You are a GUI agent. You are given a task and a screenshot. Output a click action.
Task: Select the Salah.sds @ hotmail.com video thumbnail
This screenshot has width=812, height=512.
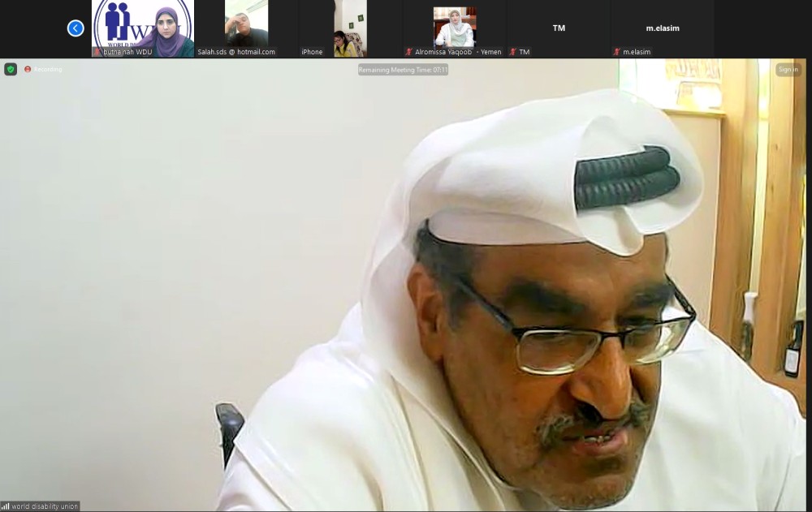coord(247,28)
